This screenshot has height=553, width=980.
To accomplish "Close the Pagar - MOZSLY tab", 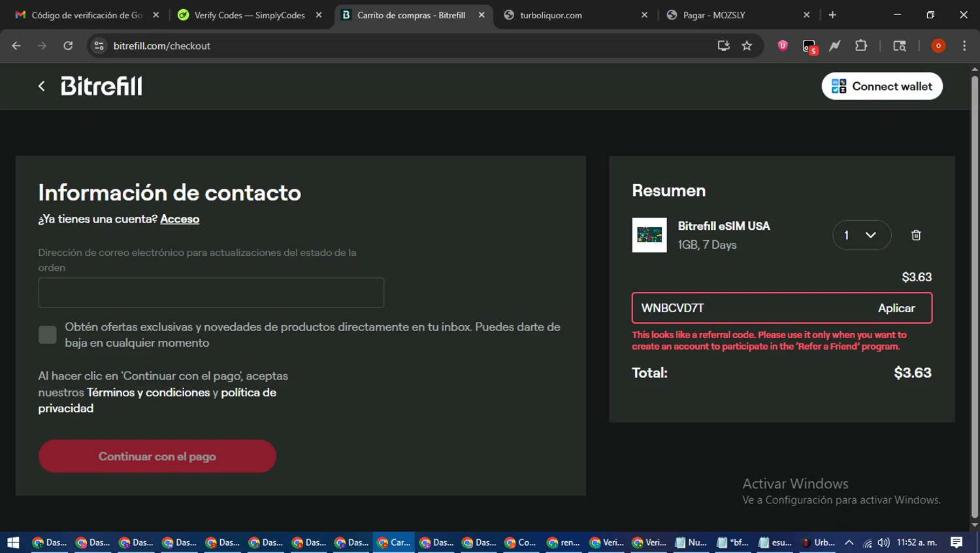I will [806, 14].
